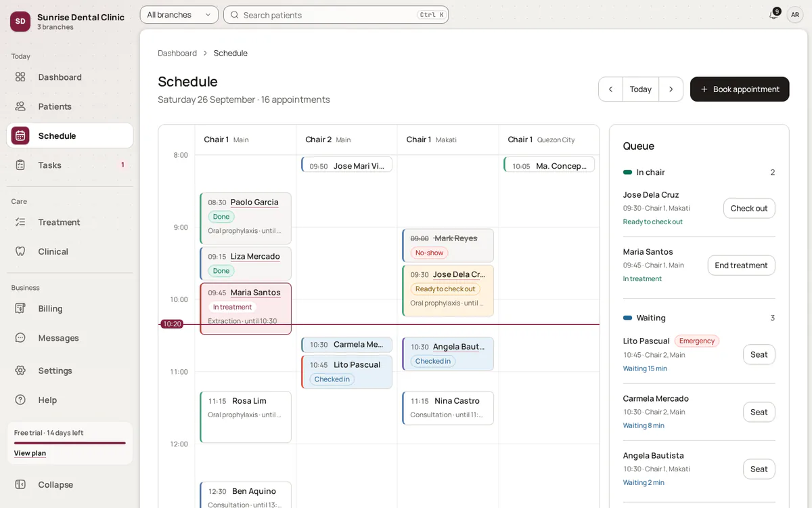
Task: Click the Settings gear icon
Action: point(20,371)
